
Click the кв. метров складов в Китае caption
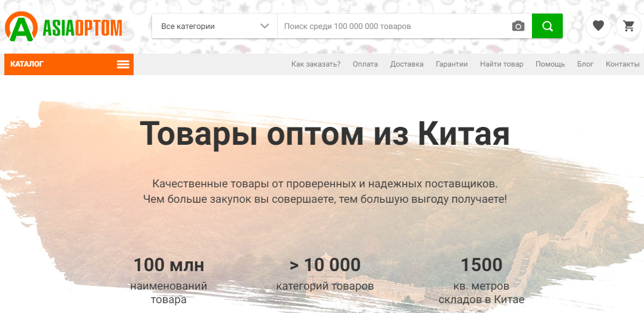[x=481, y=293]
